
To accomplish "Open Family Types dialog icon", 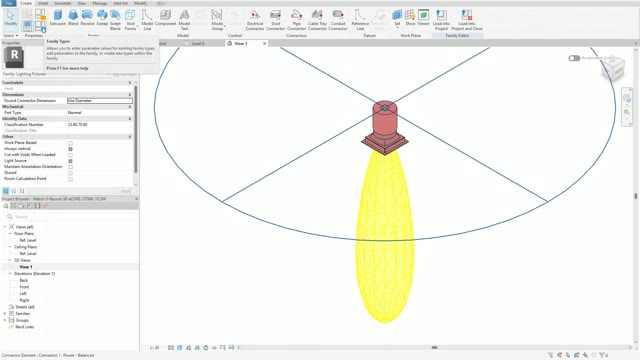I will 40,27.
